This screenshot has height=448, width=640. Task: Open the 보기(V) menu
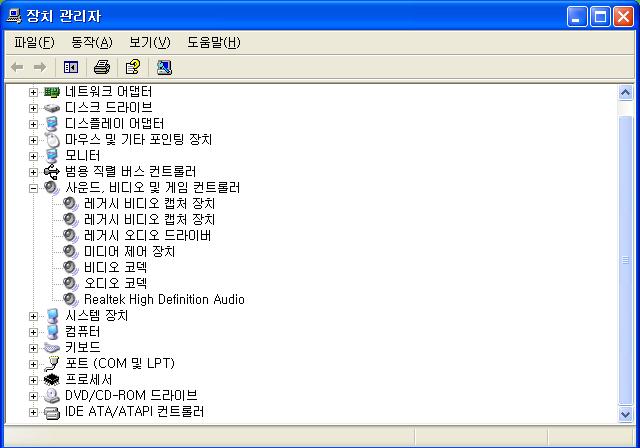tap(149, 42)
